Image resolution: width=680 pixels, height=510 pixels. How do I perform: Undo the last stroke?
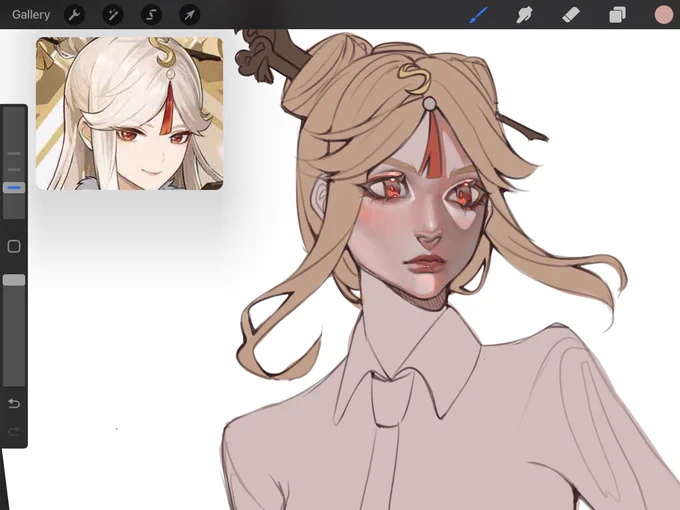click(x=14, y=404)
